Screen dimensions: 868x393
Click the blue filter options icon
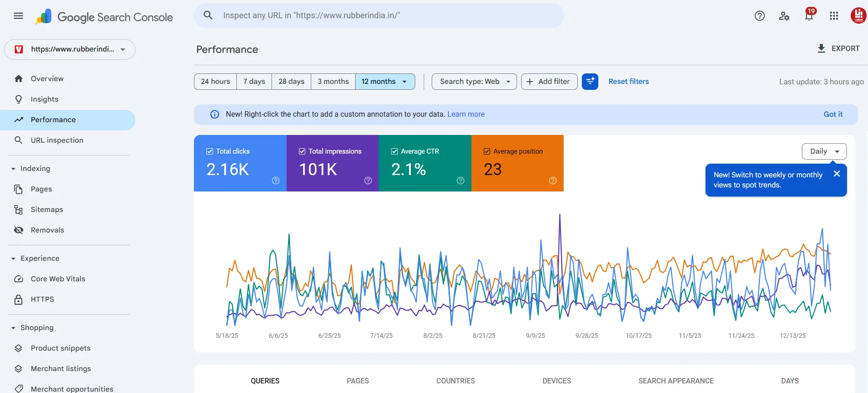(x=590, y=82)
